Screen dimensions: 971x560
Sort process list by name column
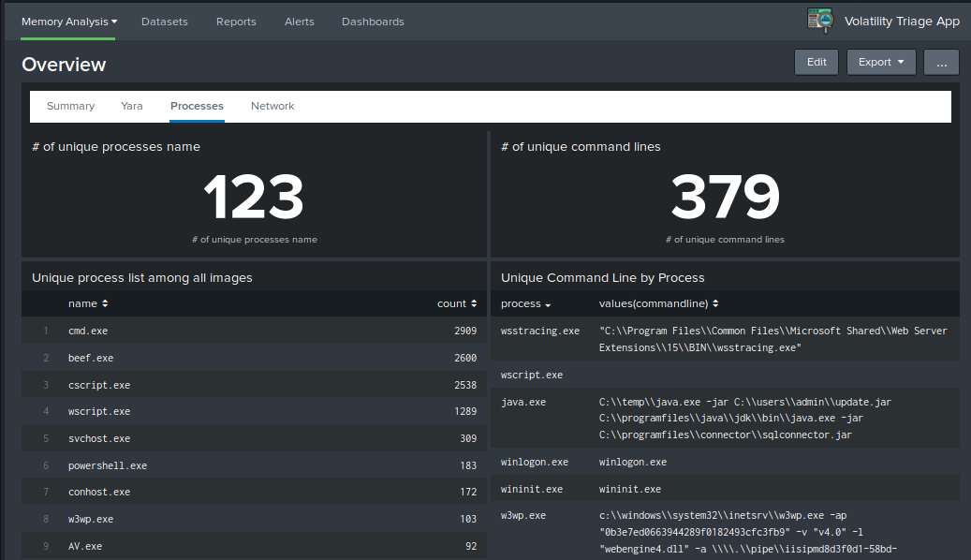[x=88, y=303]
